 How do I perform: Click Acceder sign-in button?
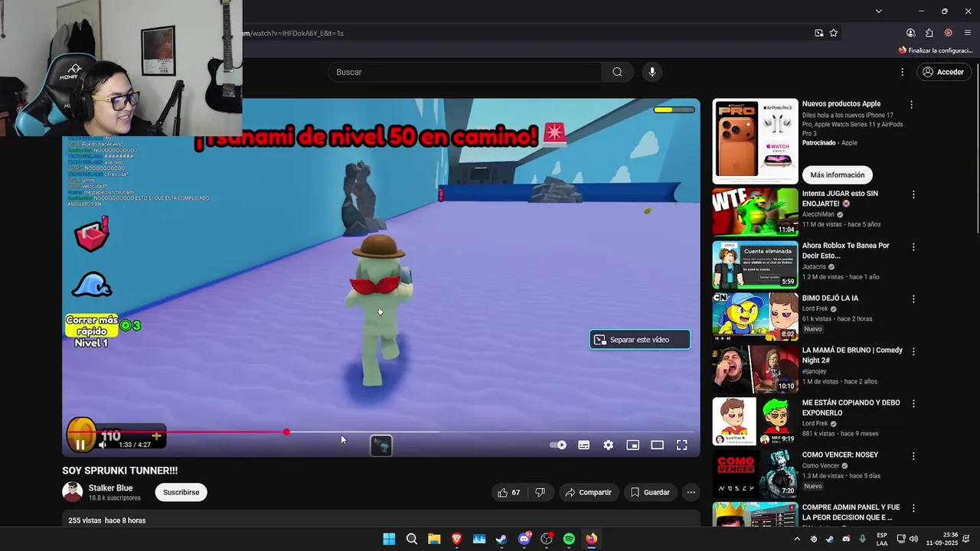click(943, 72)
